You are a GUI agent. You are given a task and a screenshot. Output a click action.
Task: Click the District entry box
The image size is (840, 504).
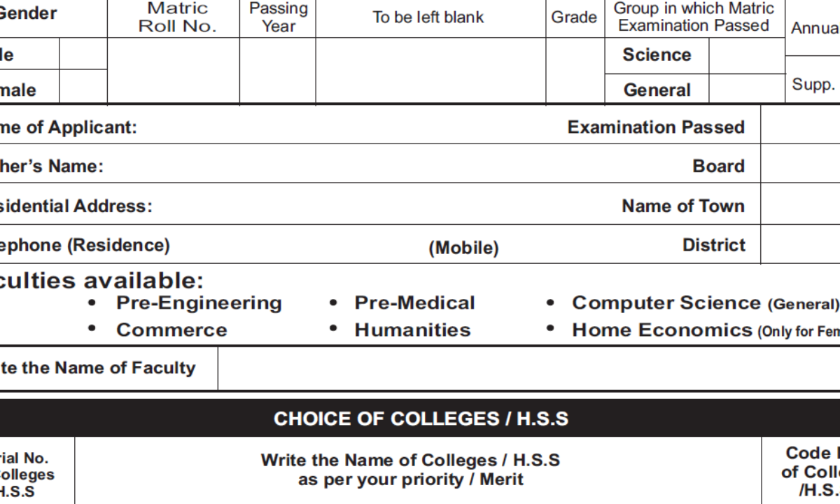(799, 244)
